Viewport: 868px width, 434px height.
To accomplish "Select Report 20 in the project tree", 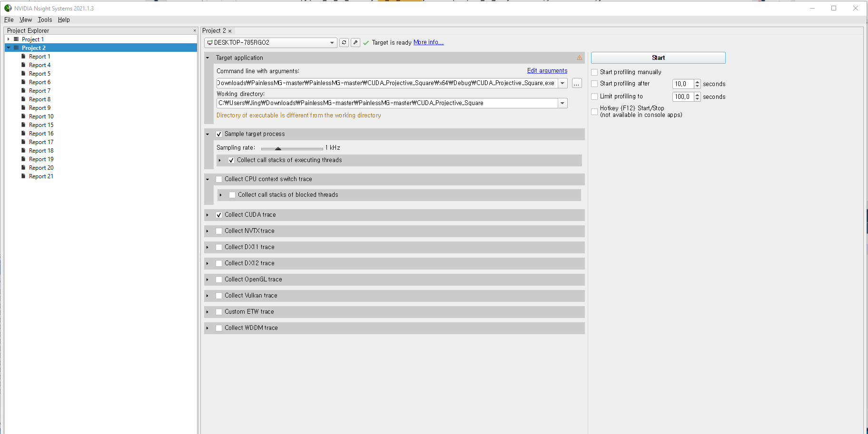I will [41, 168].
